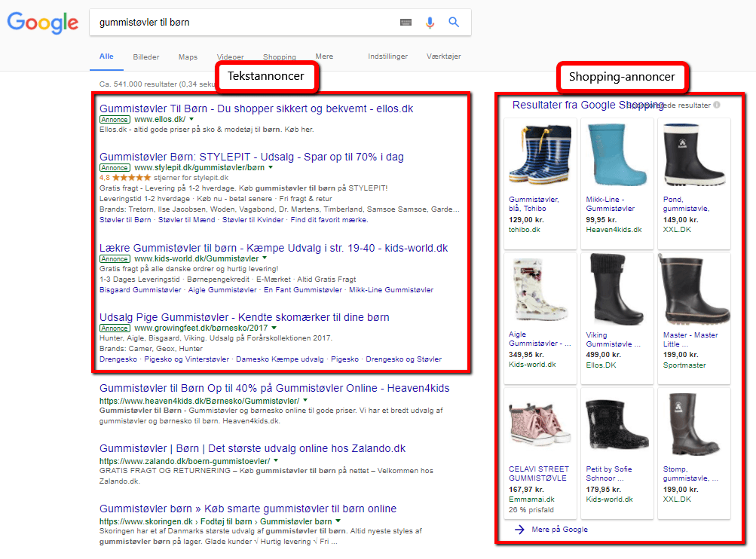The height and width of the screenshot is (559, 756).
Task: Open the Aigle Gummistøvler product title
Action: (x=540, y=339)
